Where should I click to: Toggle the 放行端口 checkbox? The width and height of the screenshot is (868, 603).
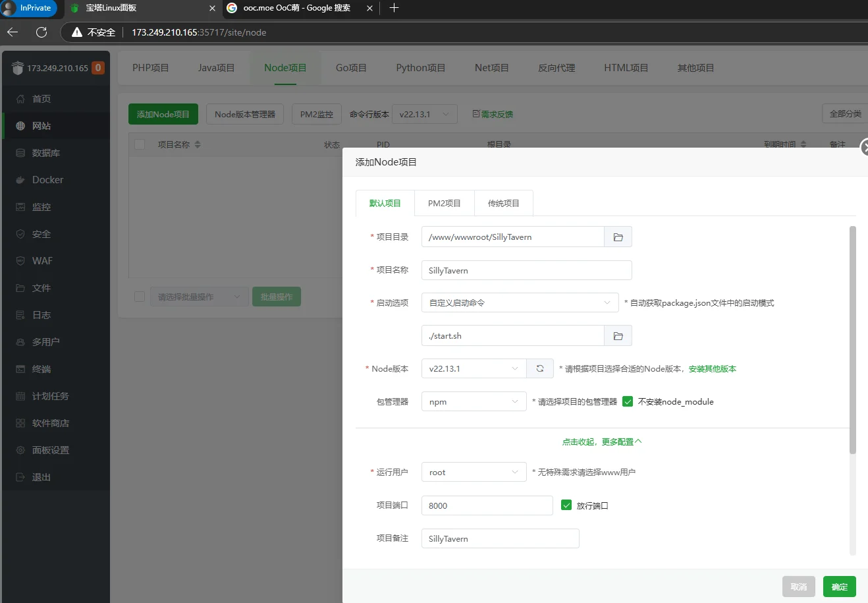(566, 505)
